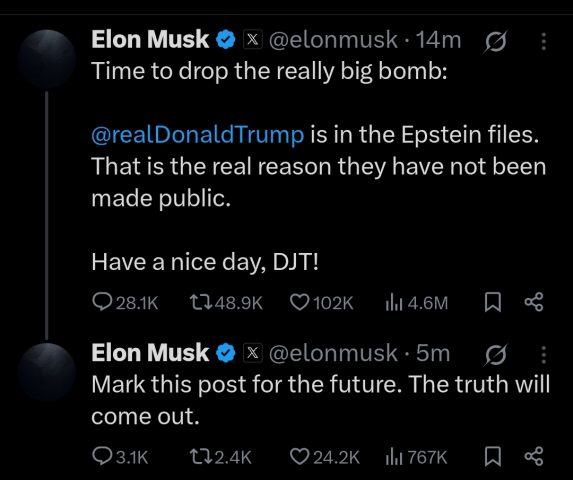View analytics showing 767K views
This screenshot has width=573, height=480.
(x=416, y=457)
